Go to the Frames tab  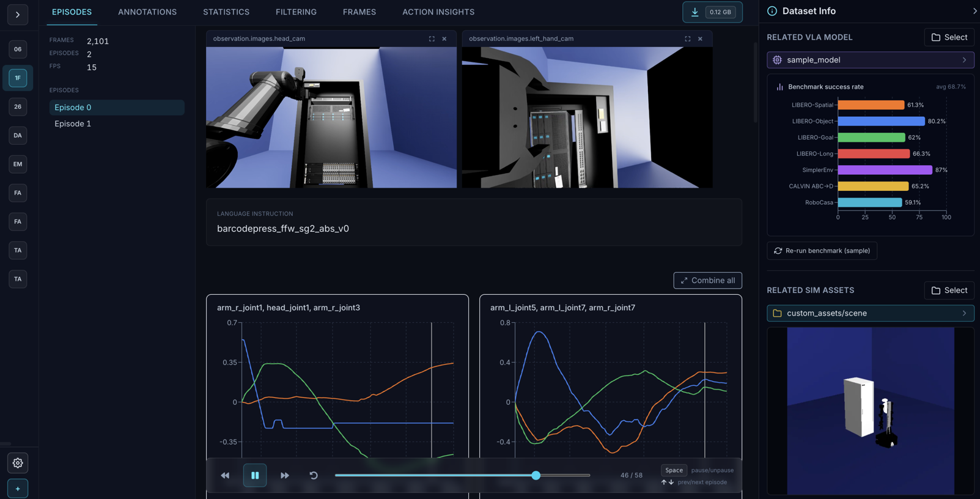click(x=359, y=12)
